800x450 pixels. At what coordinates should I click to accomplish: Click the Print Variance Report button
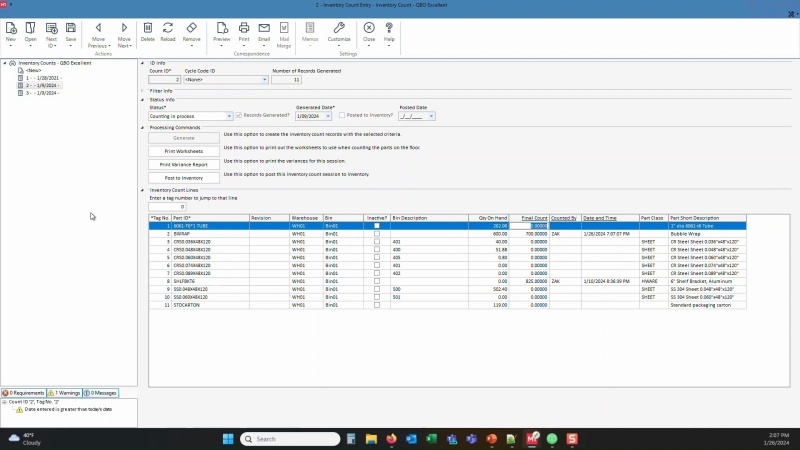tap(185, 164)
